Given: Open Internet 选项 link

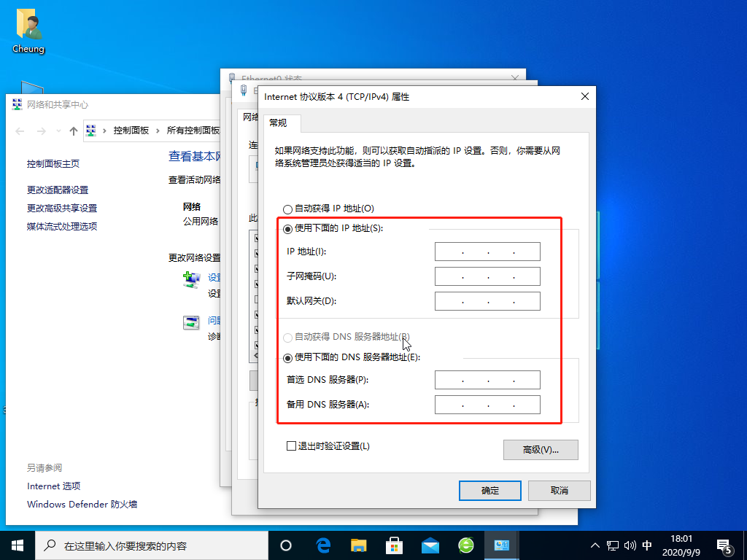Looking at the screenshot, I should click(54, 486).
